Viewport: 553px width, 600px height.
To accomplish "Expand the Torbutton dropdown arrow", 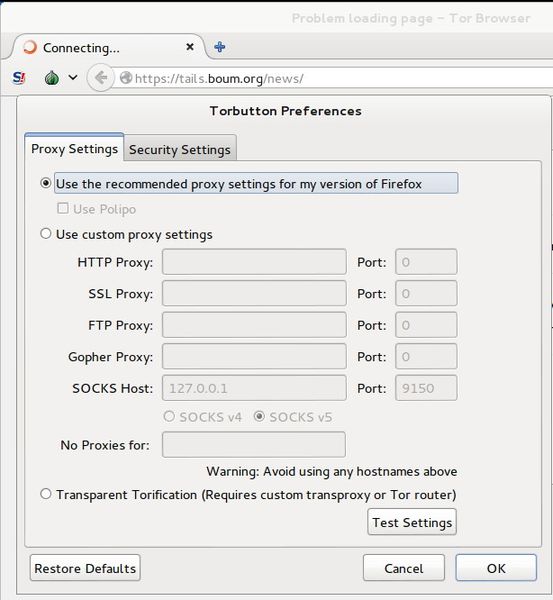I will (73, 78).
